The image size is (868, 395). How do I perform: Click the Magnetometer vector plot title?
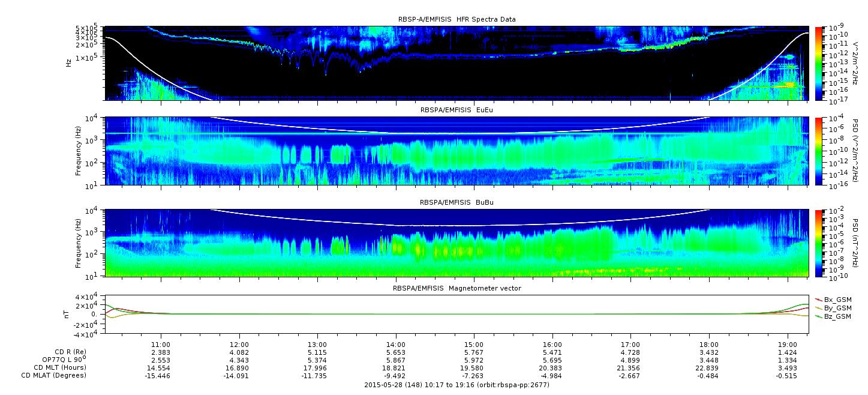(x=456, y=288)
